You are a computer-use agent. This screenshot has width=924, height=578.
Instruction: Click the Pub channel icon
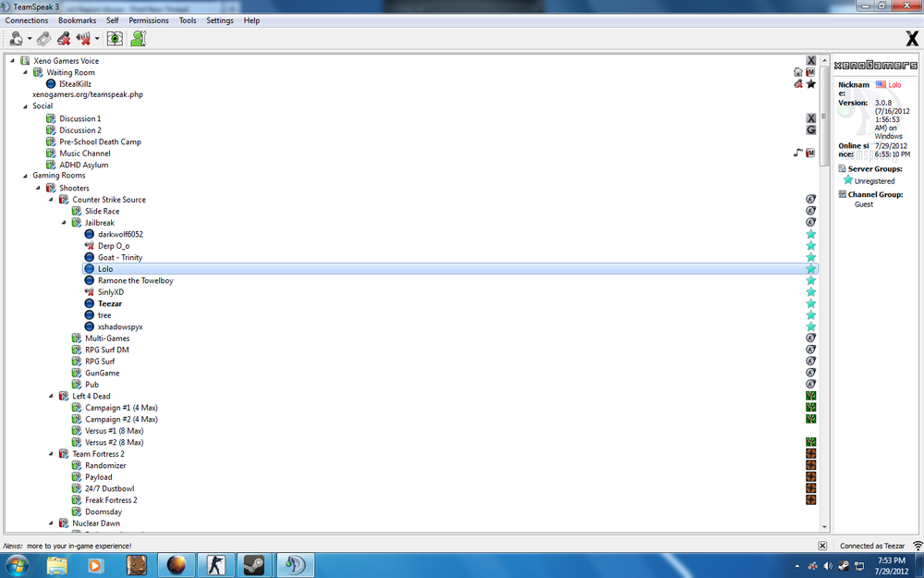pyautogui.click(x=76, y=385)
